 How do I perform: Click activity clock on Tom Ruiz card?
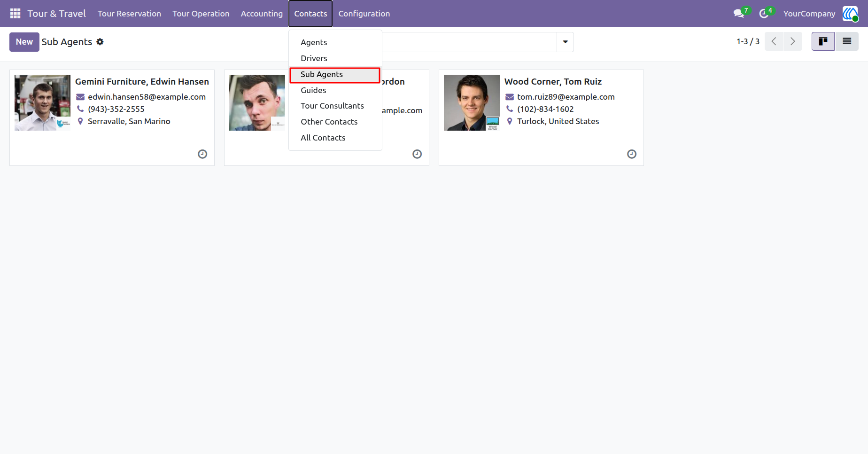tap(632, 154)
